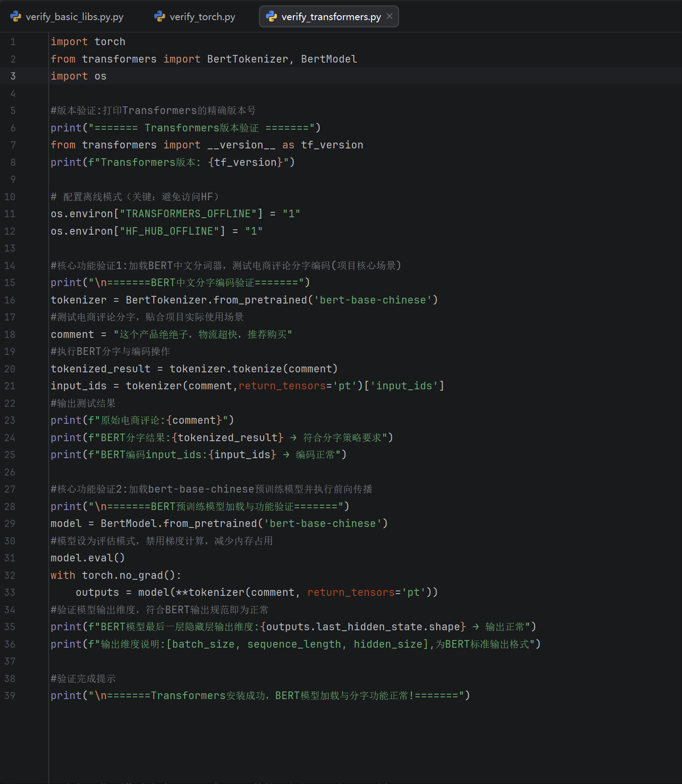This screenshot has height=784, width=682.
Task: Click 'tf_version' on line 7
Action: pos(332,145)
